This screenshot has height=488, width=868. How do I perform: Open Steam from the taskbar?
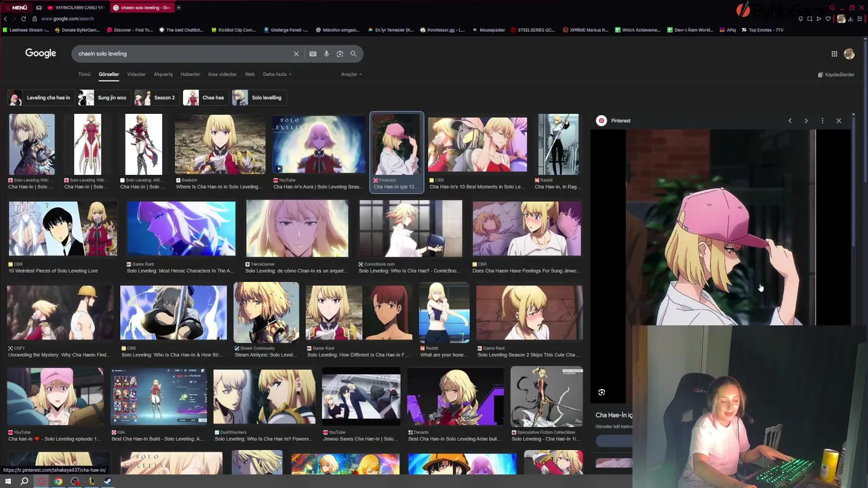[108, 481]
